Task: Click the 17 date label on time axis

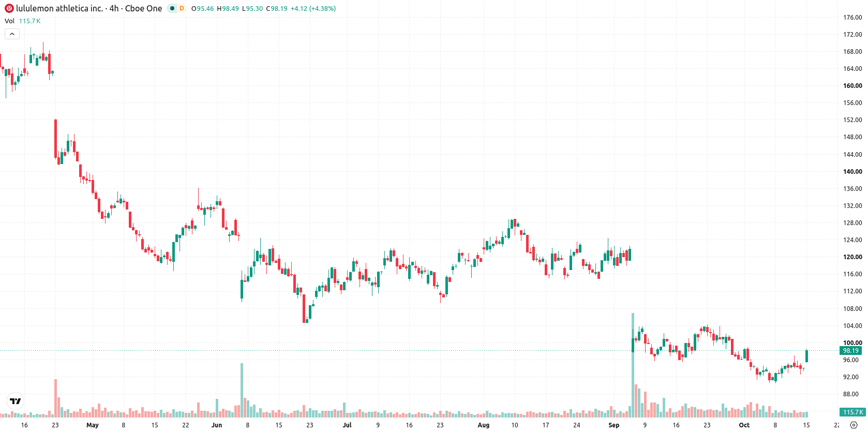Action: click(546, 425)
